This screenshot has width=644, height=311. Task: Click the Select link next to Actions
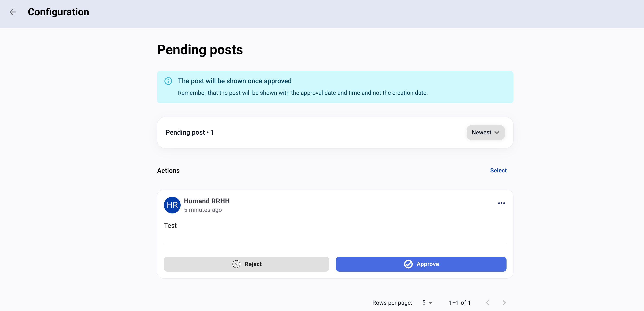point(498,170)
